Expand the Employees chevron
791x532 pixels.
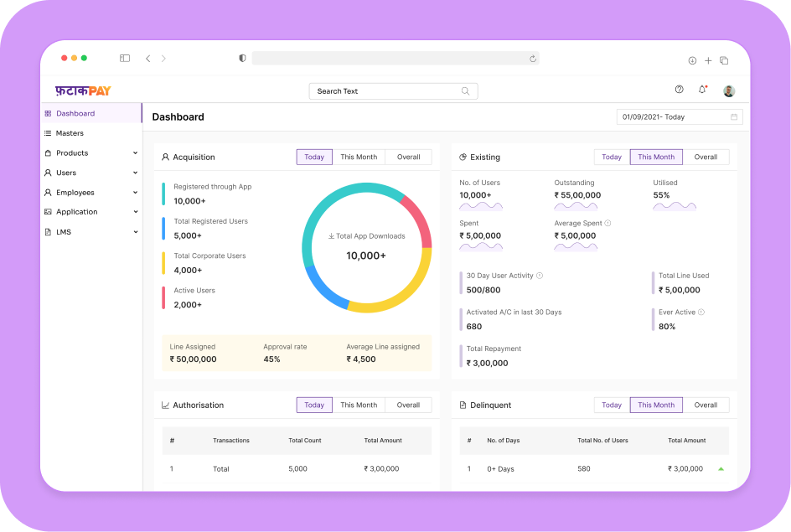click(x=135, y=192)
